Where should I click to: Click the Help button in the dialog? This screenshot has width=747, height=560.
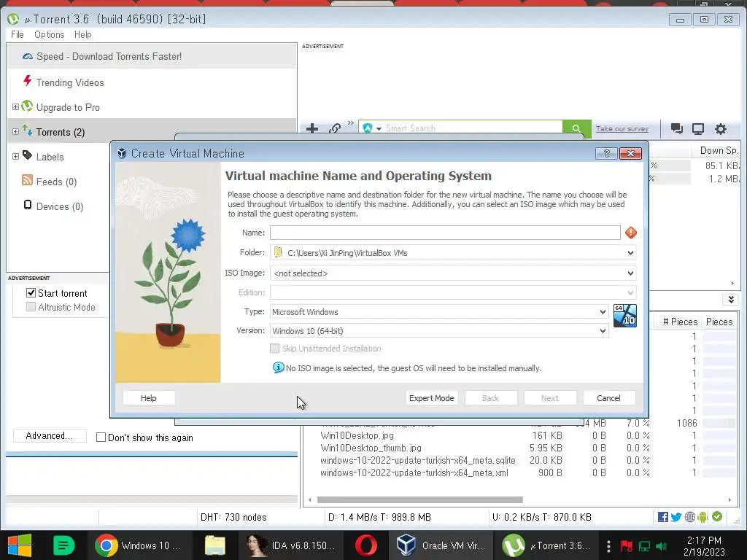[x=149, y=397]
